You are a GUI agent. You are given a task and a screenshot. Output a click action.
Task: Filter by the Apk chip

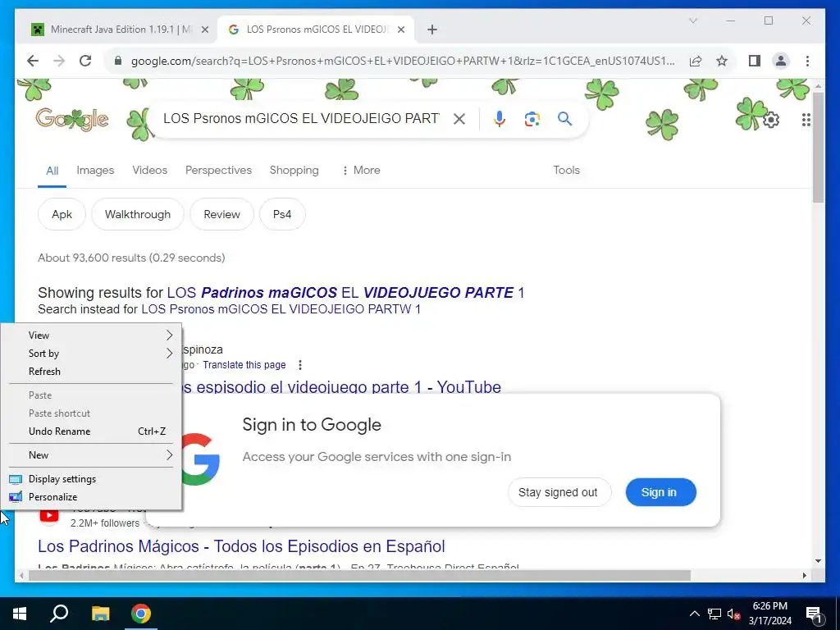62,214
